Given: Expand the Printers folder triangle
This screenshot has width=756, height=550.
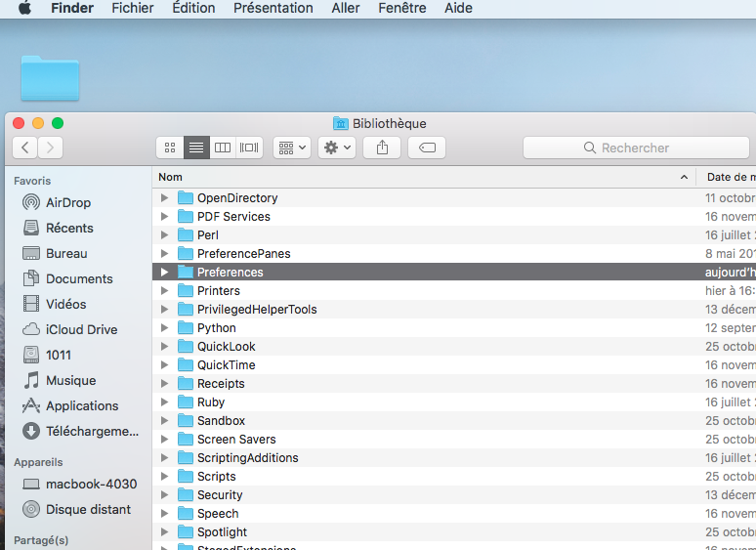Looking at the screenshot, I should [164, 291].
